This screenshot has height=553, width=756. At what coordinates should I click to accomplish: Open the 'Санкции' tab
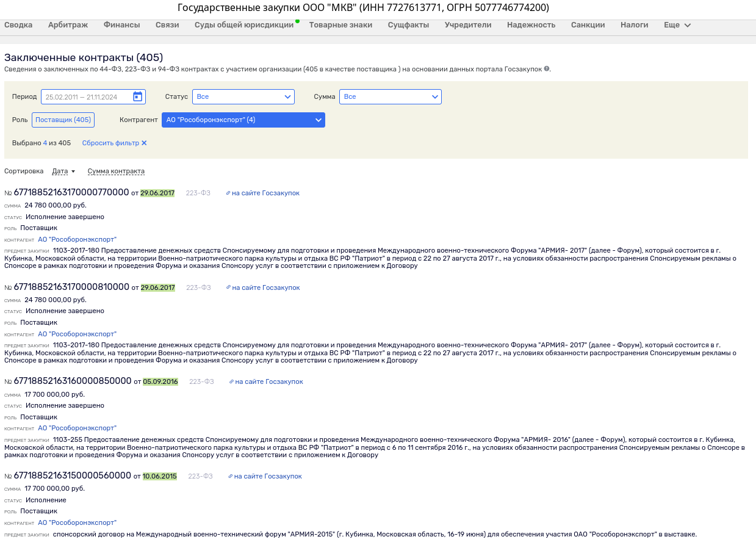click(x=588, y=25)
